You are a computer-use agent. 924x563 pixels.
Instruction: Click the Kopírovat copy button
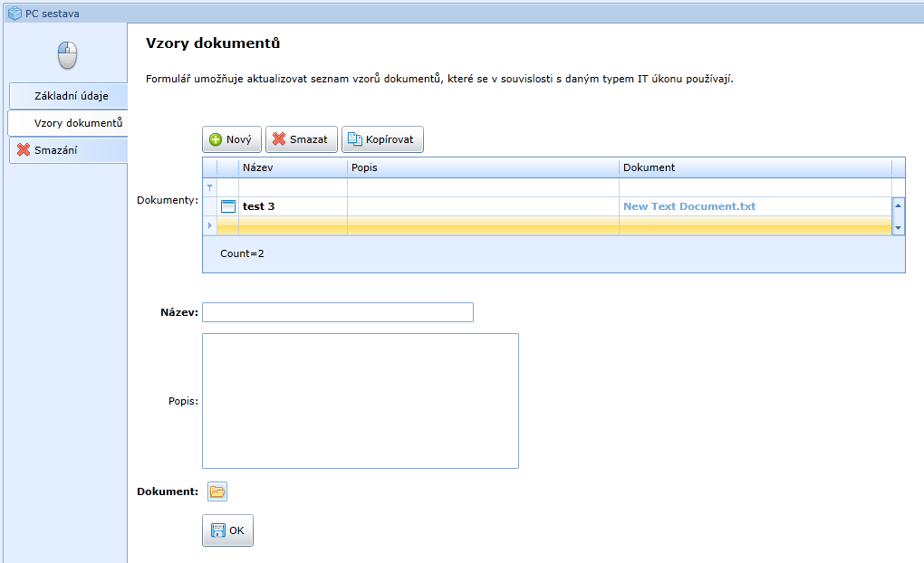[x=381, y=139]
